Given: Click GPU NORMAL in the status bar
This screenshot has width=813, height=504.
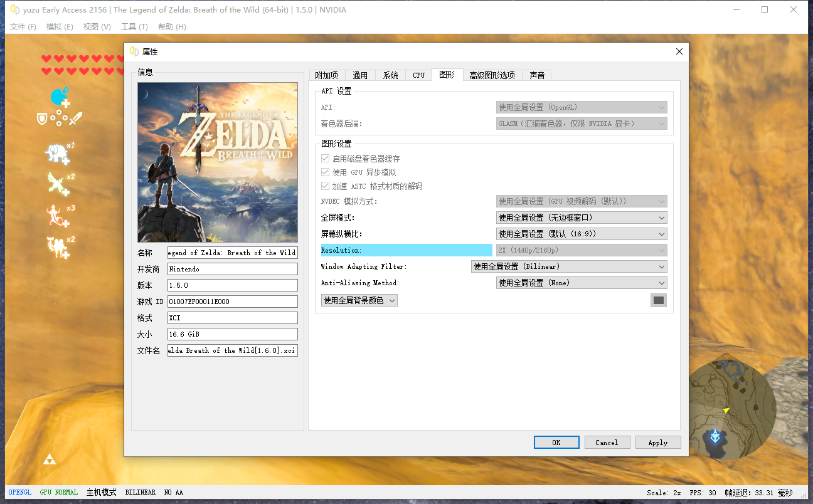Looking at the screenshot, I should (59, 492).
